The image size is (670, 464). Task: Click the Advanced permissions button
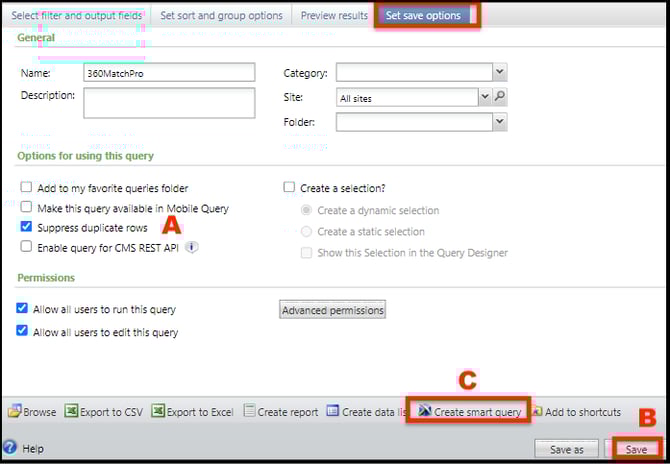332,310
